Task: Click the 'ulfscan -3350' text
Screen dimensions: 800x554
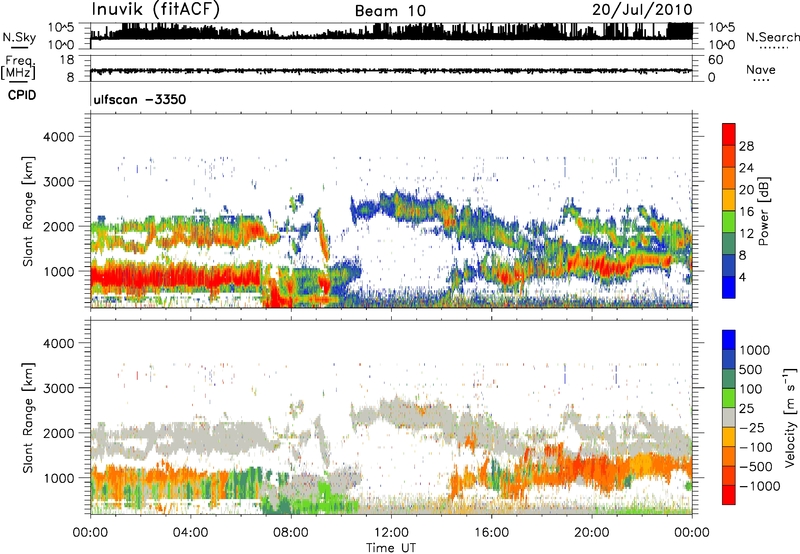Action: coord(140,99)
